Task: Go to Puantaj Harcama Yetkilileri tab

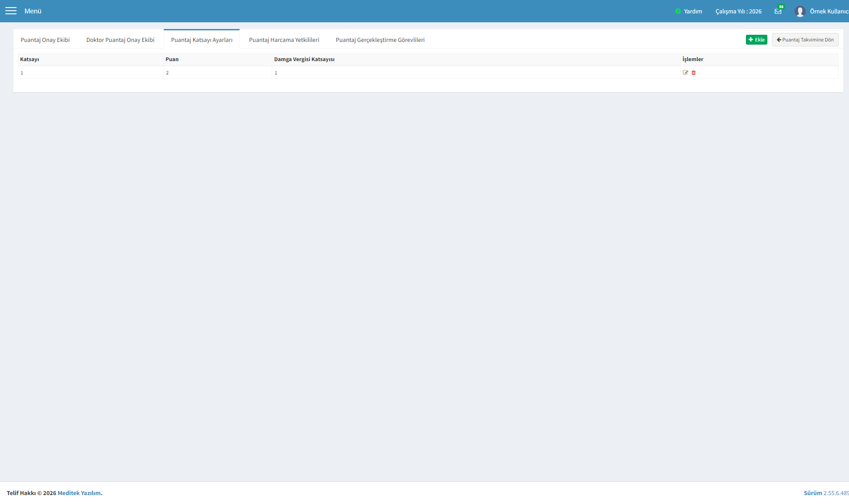Action: click(x=284, y=40)
